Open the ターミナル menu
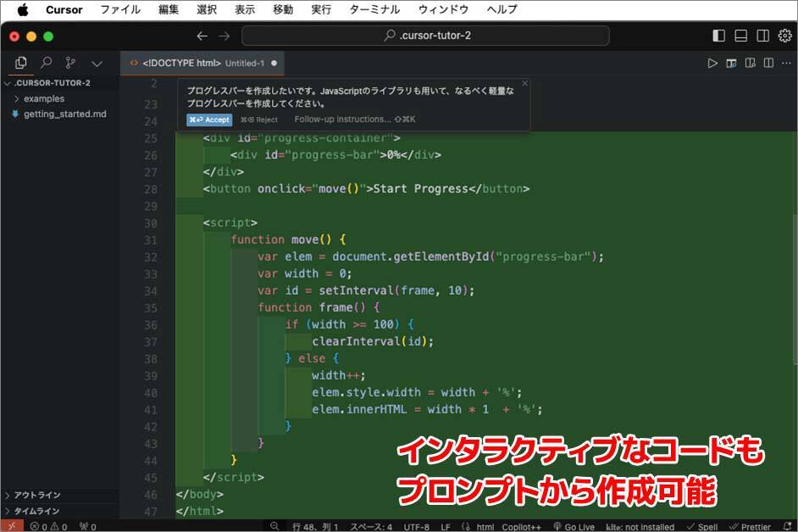This screenshot has height=532, width=798. tap(374, 9)
